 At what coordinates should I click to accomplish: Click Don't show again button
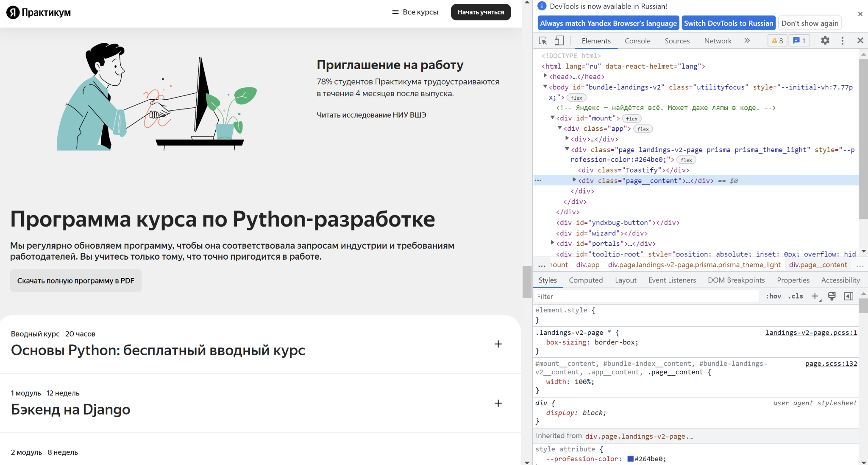click(810, 23)
